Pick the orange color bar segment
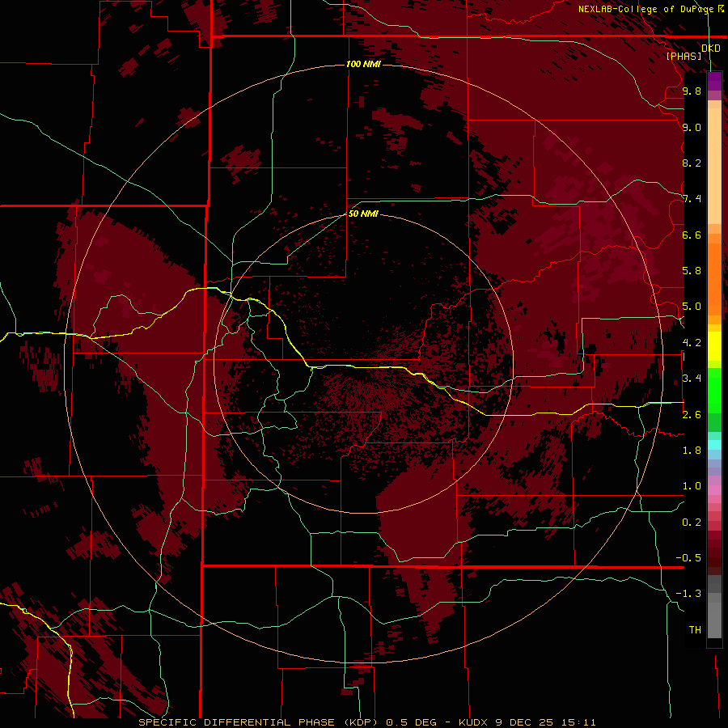Screen dimensions: 728x728 click(x=714, y=278)
